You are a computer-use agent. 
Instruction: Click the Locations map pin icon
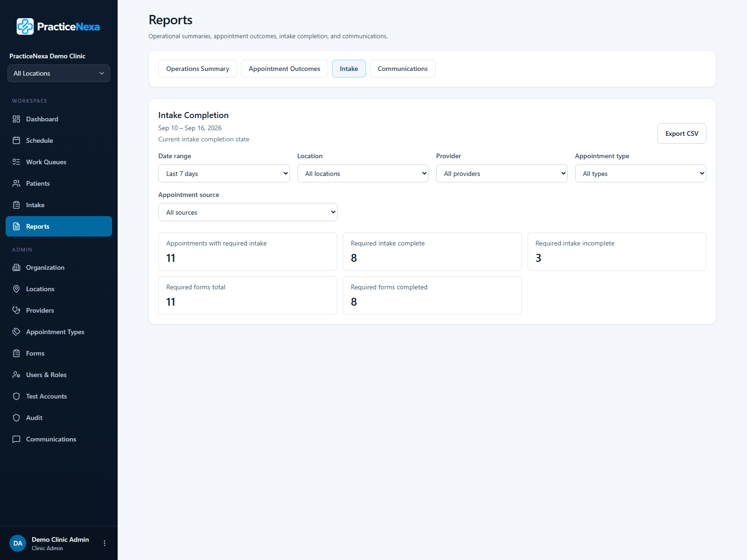16,289
